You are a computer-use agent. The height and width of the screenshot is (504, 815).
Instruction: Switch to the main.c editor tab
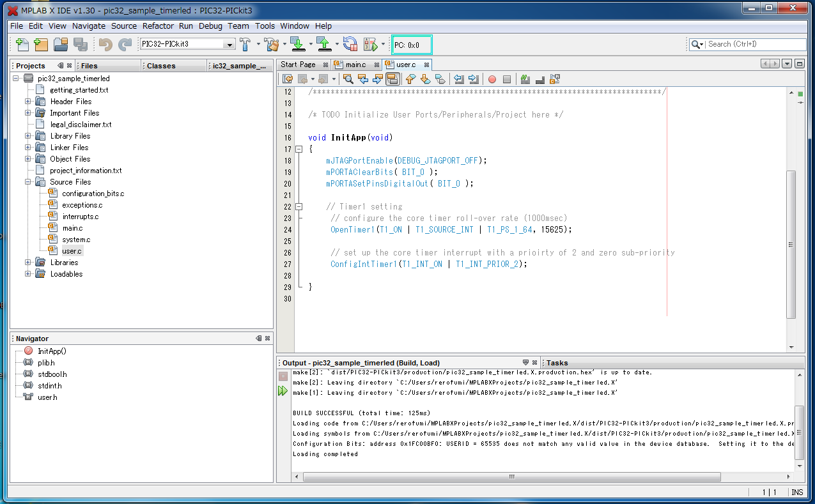point(356,65)
